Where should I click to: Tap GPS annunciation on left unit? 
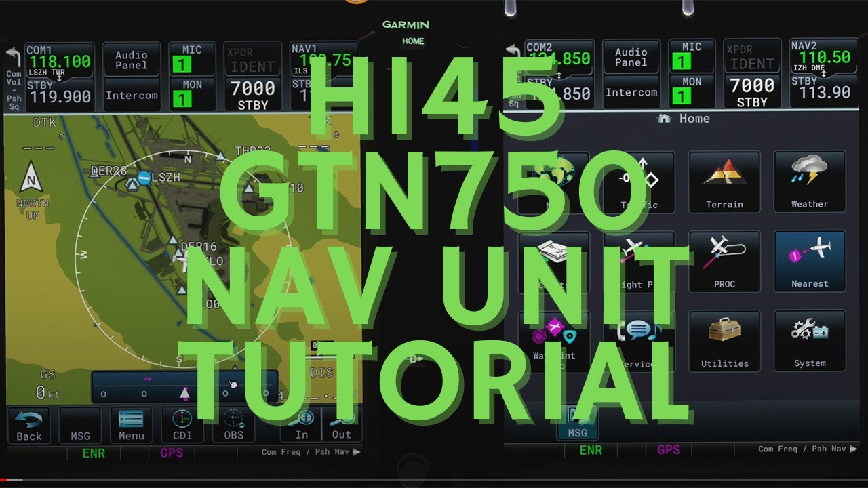pyautogui.click(x=171, y=453)
